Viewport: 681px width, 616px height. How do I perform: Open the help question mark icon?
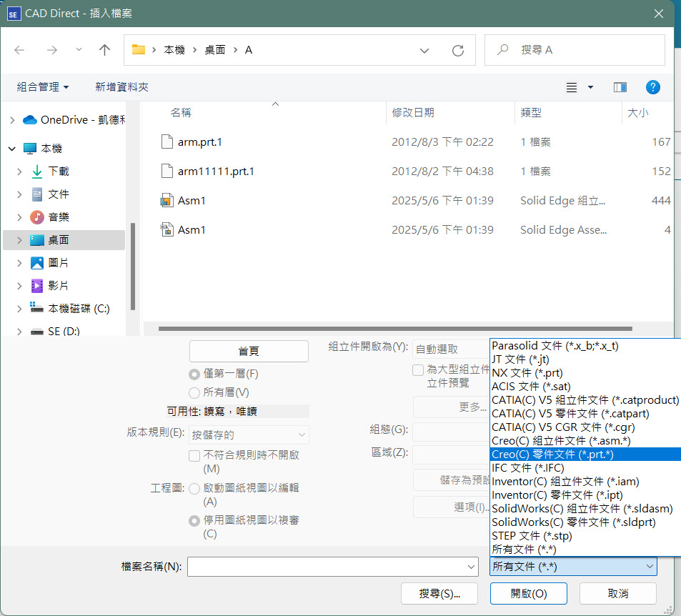pos(652,87)
